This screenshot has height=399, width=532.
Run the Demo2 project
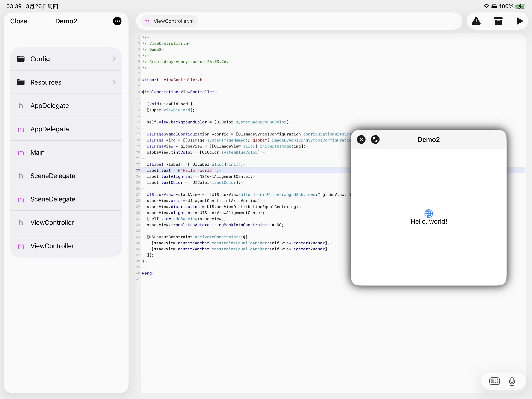coord(520,21)
